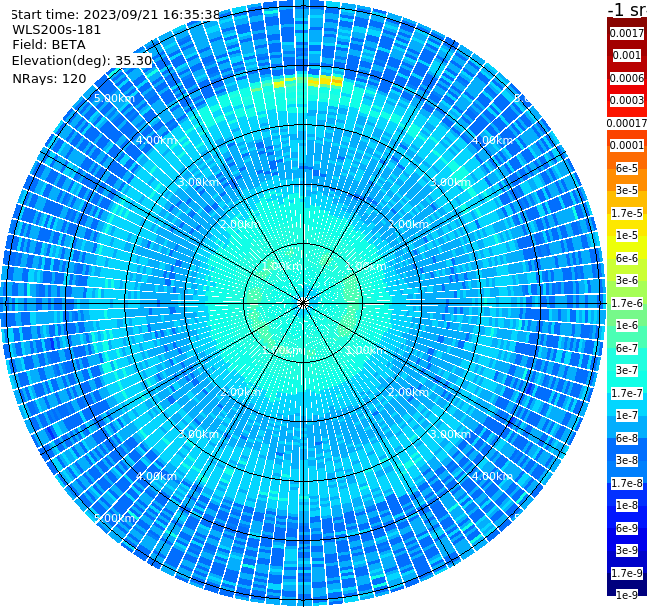Click the upper-left "3.00km" range ring label
Screen dimensions: 647x607
click(198, 182)
